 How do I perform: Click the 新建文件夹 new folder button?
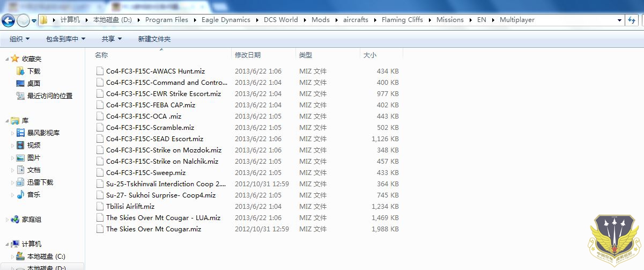pos(154,39)
